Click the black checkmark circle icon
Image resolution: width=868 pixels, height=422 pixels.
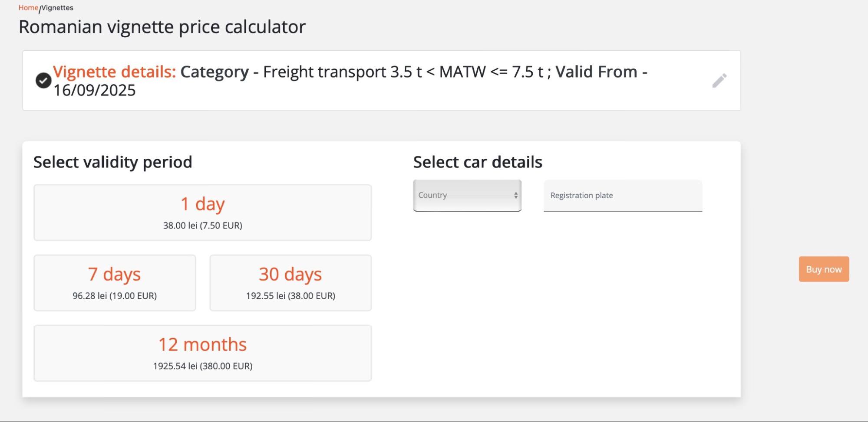coord(43,80)
